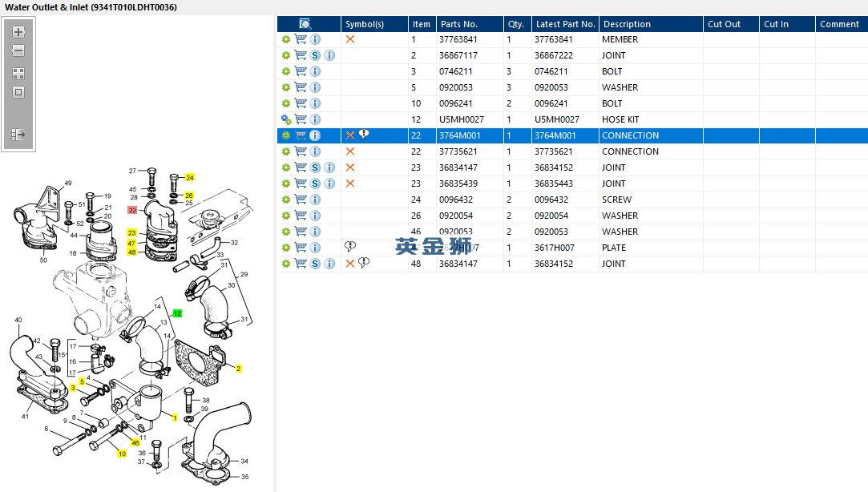
Task: Add BOLT 0096241 to cart
Action: pyautogui.click(x=301, y=103)
